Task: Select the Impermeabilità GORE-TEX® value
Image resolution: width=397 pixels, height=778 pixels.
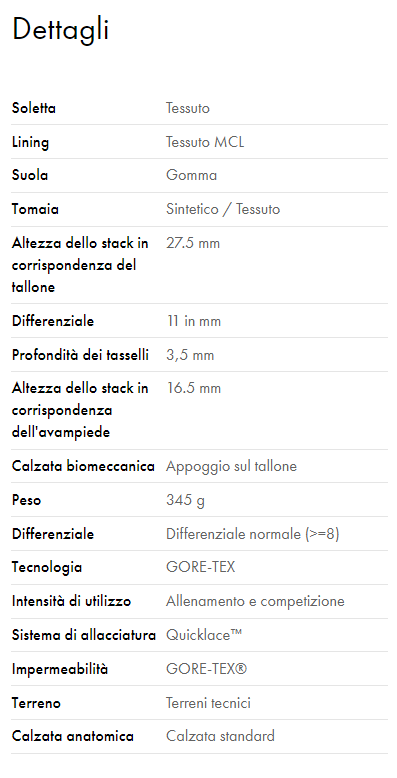Action: click(x=206, y=669)
